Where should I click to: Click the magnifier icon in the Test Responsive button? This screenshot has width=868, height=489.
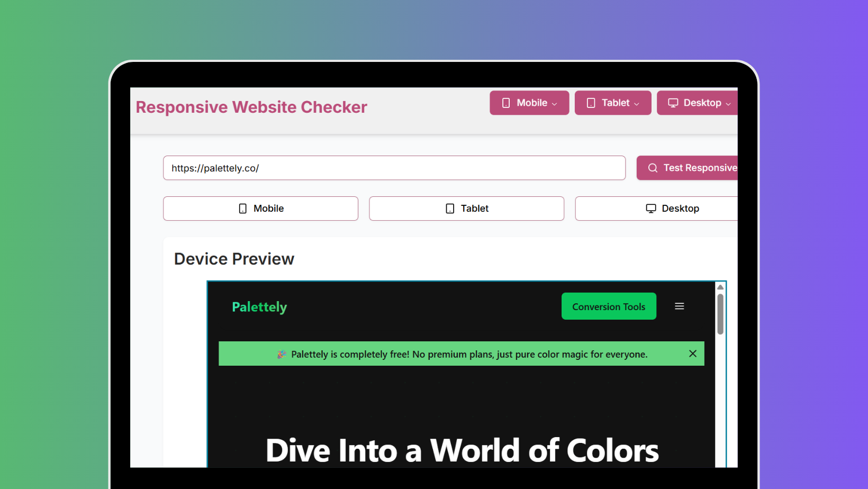click(652, 168)
